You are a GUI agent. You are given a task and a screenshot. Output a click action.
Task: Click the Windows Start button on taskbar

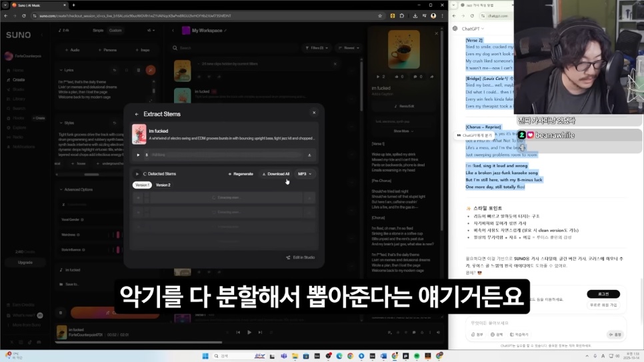(x=205, y=355)
